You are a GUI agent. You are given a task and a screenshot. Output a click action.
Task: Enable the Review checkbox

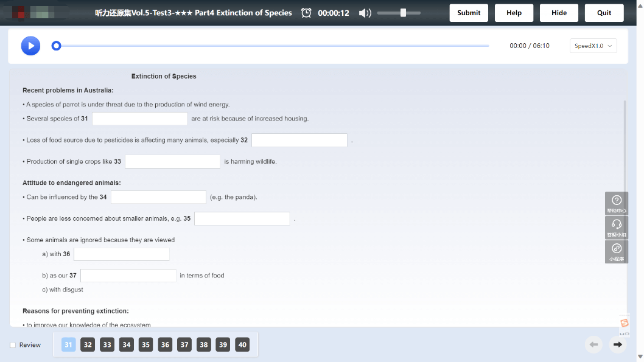pyautogui.click(x=13, y=345)
